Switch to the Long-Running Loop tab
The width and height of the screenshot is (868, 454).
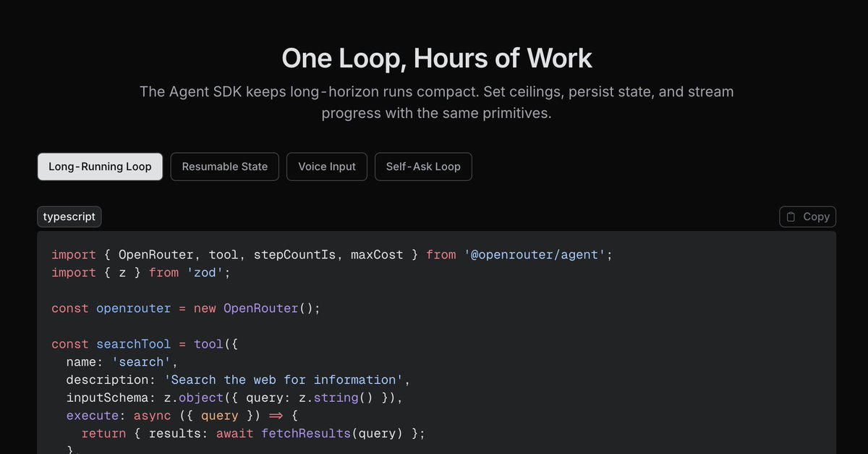point(100,167)
